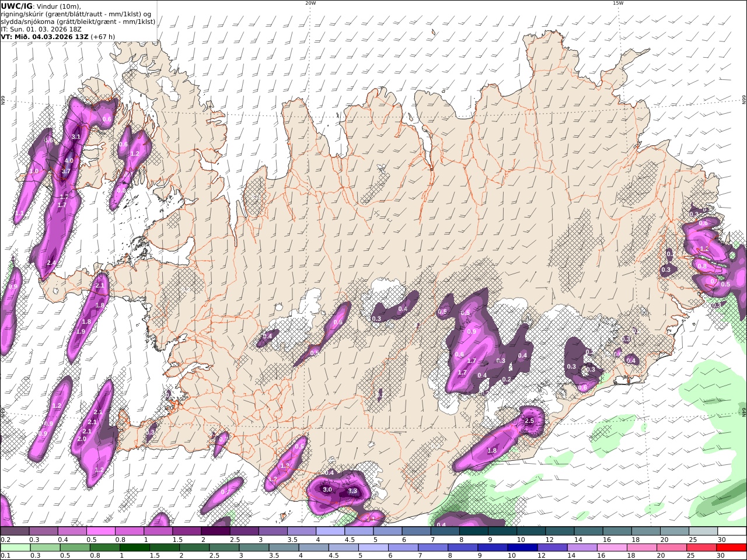
Task: Click the 3.1 snowfall value on the map
Action: (76, 136)
